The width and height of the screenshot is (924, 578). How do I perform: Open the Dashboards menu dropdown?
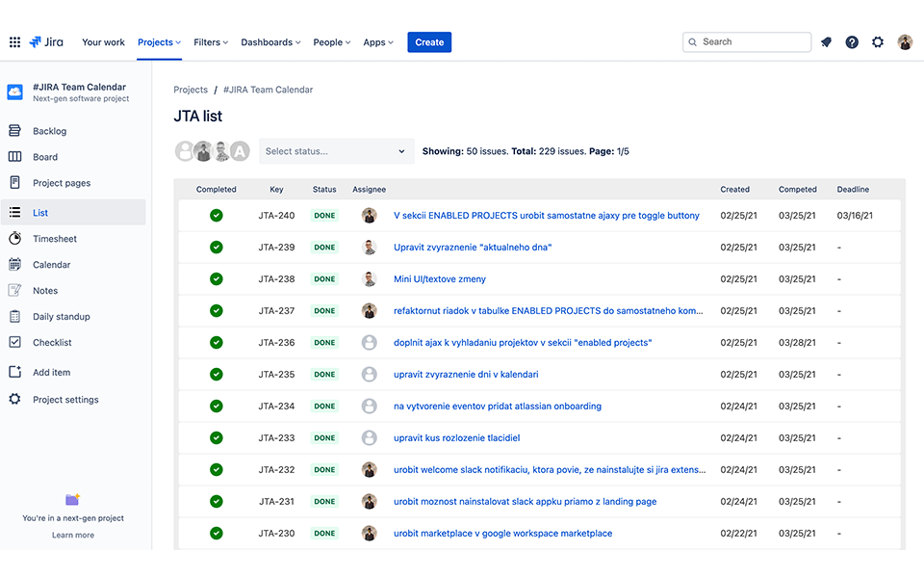point(270,42)
